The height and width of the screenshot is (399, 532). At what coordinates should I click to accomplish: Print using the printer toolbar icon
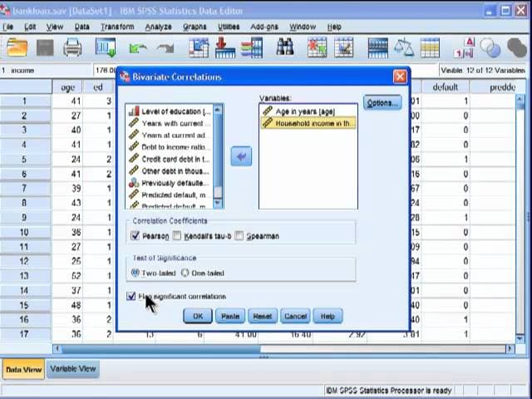tap(72, 47)
